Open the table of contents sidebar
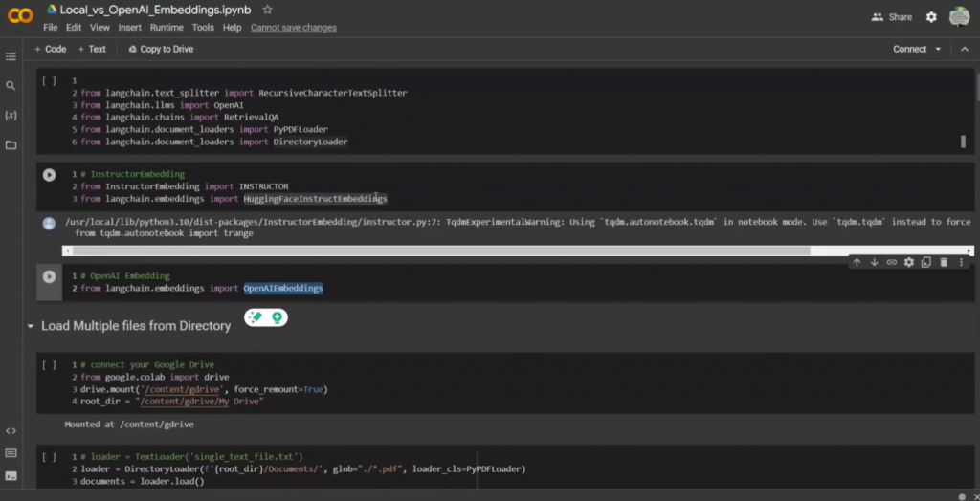 pos(11,56)
